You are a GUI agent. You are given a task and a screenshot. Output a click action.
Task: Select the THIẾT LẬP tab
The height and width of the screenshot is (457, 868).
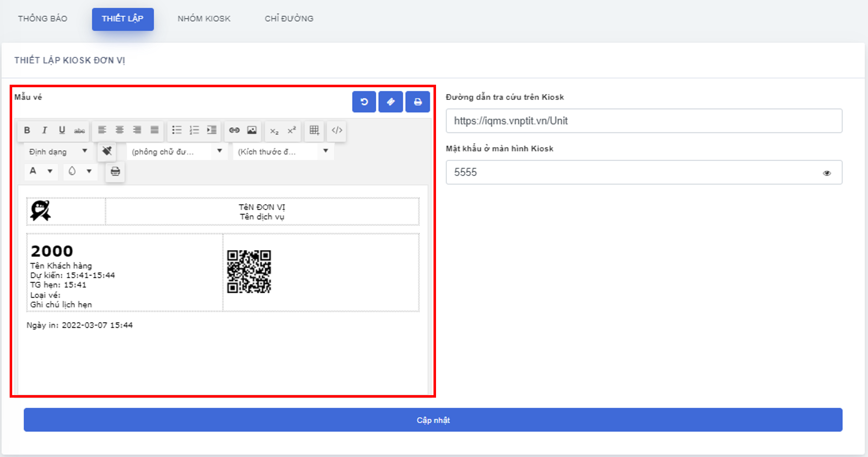123,19
